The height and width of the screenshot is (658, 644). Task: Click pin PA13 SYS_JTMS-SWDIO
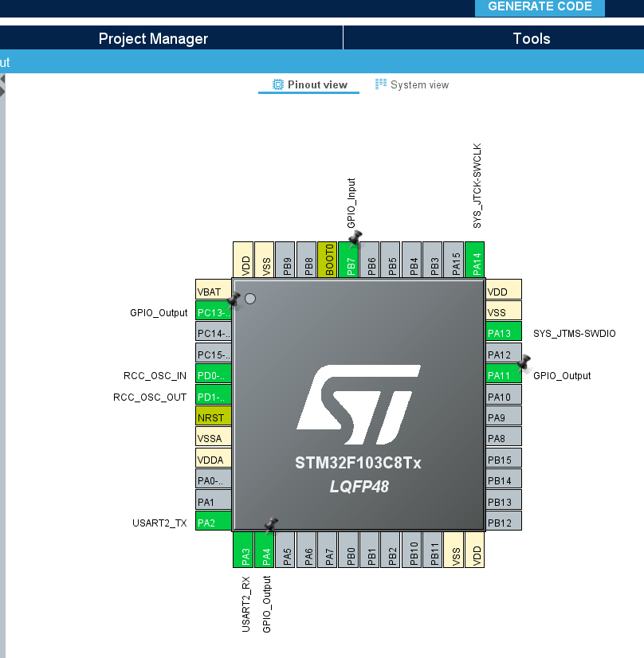coord(504,333)
